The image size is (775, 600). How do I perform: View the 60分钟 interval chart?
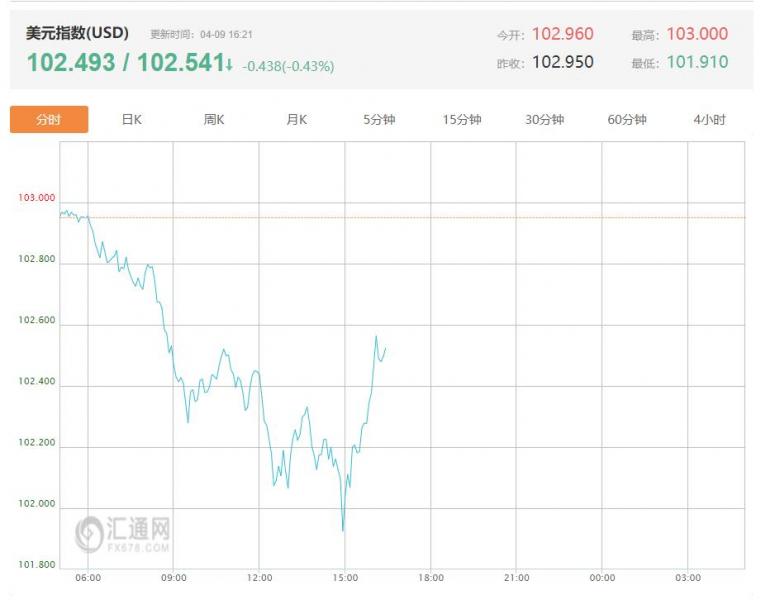[627, 120]
